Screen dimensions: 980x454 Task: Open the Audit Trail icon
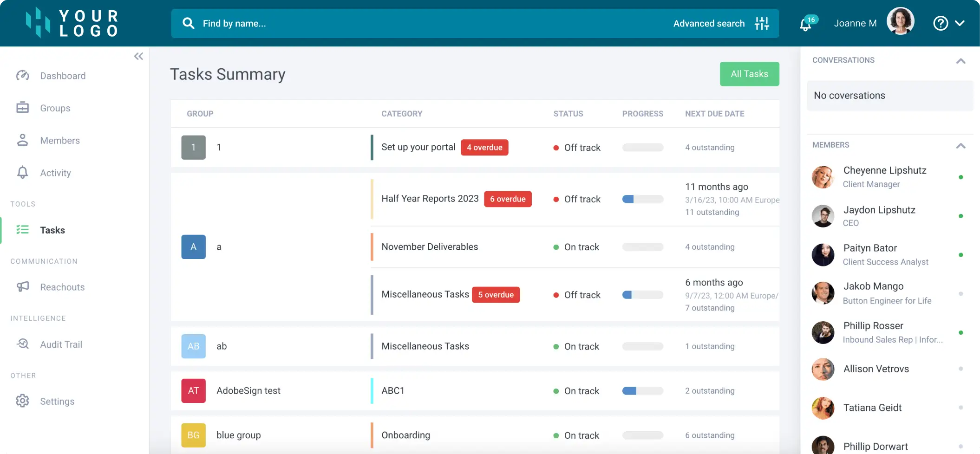click(23, 344)
